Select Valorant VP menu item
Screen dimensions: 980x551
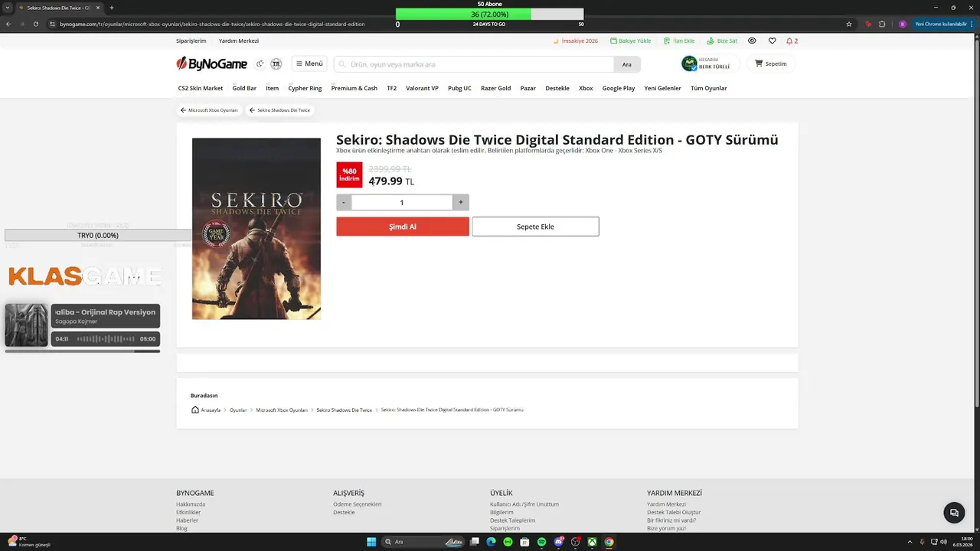point(422,88)
